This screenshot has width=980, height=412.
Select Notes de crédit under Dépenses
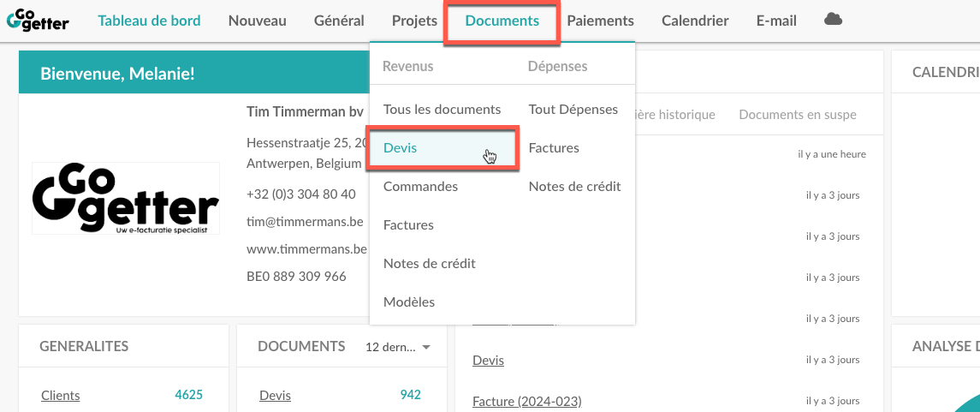pos(575,187)
